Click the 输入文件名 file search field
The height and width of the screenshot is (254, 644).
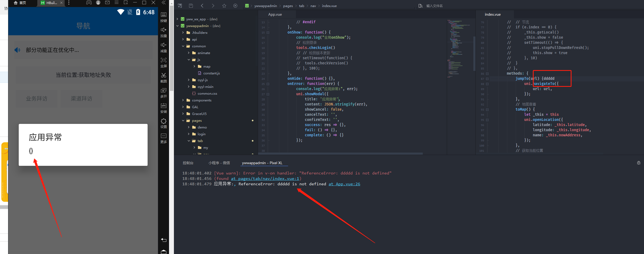pos(434,6)
